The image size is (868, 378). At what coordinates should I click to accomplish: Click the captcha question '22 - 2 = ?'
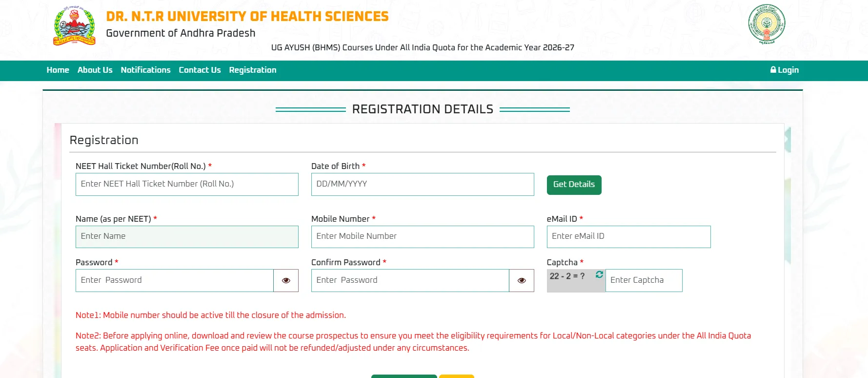point(567,276)
